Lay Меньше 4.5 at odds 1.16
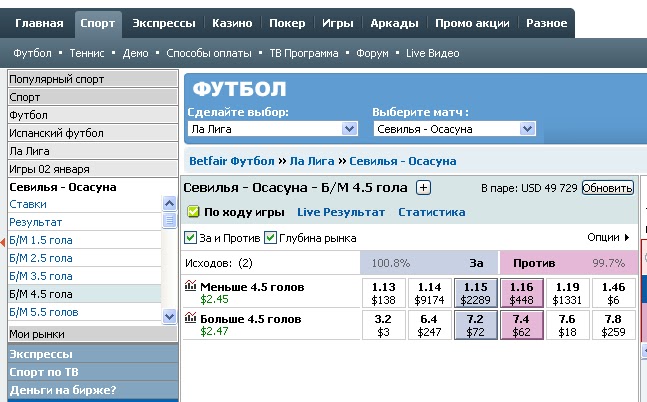Image resolution: width=647 pixels, height=402 pixels. [521, 293]
